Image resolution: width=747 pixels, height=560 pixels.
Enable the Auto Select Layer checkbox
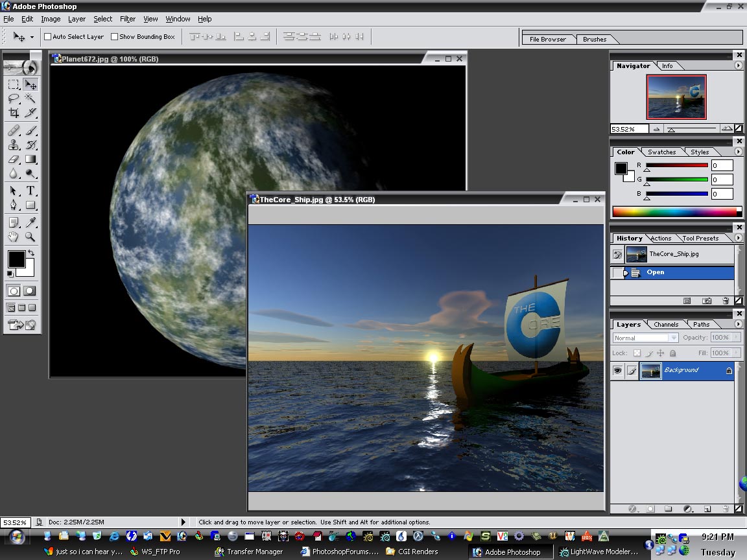(47, 37)
